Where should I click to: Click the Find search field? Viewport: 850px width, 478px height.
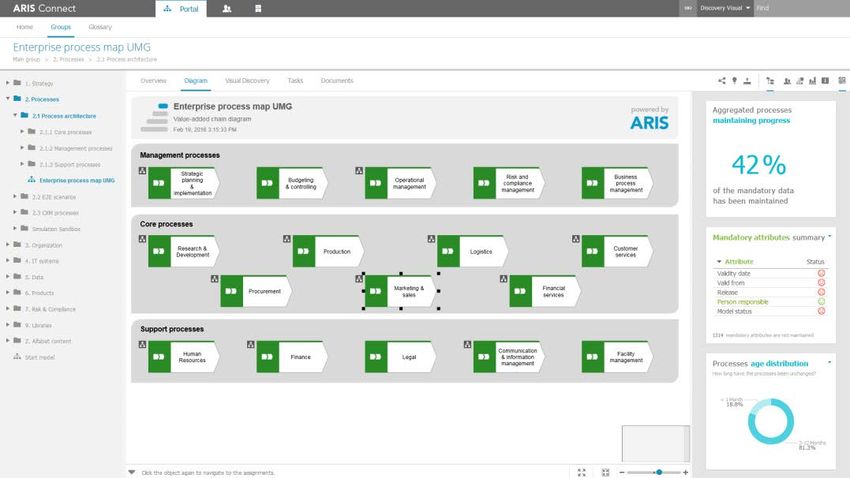coord(801,8)
